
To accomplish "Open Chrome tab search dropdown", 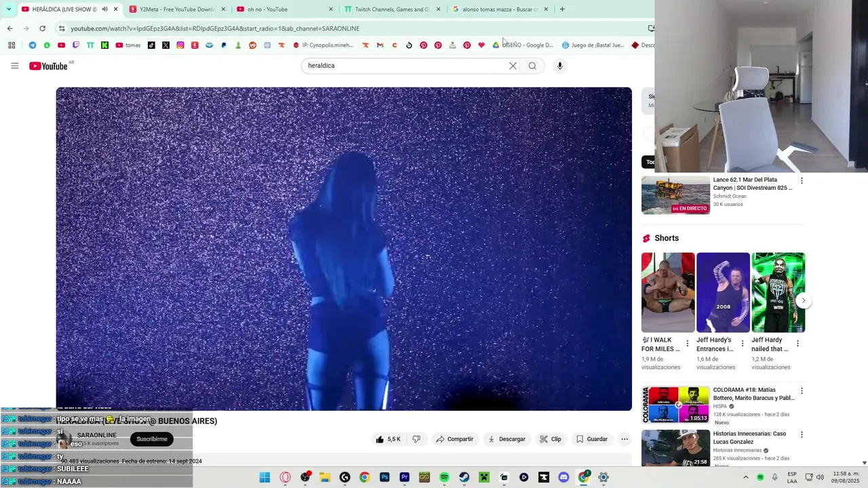I will (9, 9).
